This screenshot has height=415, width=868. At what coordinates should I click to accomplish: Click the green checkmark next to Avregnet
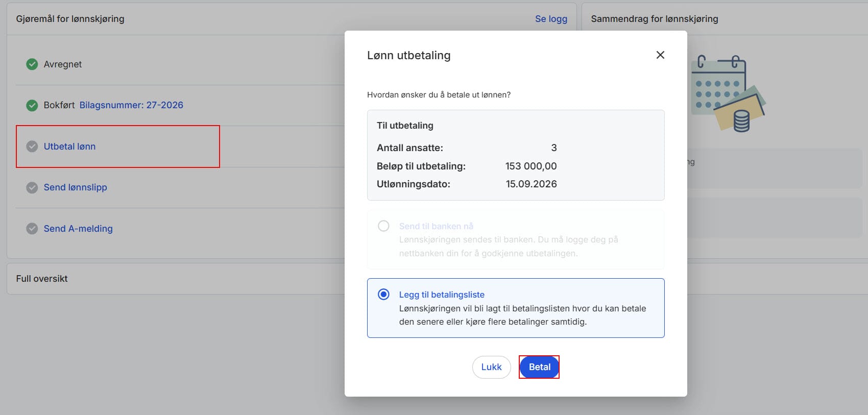(x=32, y=64)
